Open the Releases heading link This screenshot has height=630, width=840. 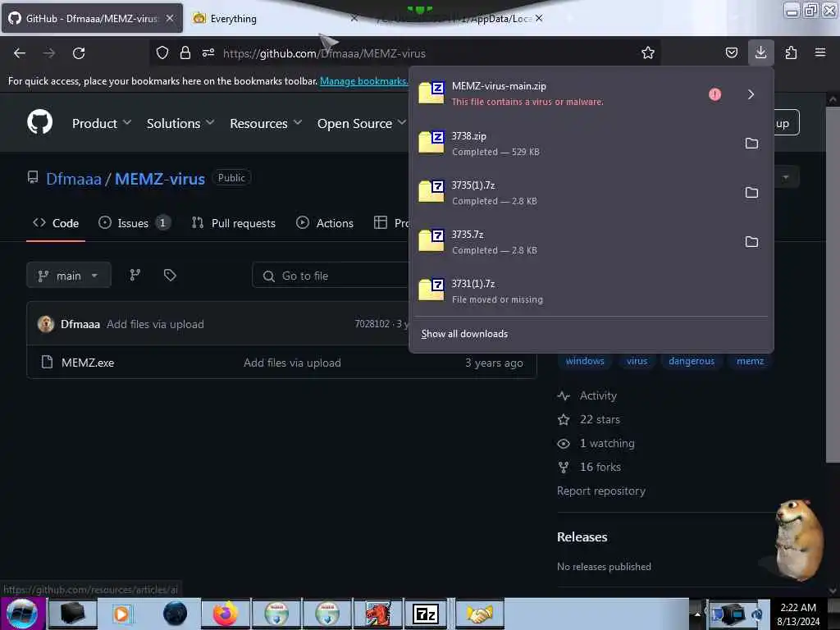(582, 536)
